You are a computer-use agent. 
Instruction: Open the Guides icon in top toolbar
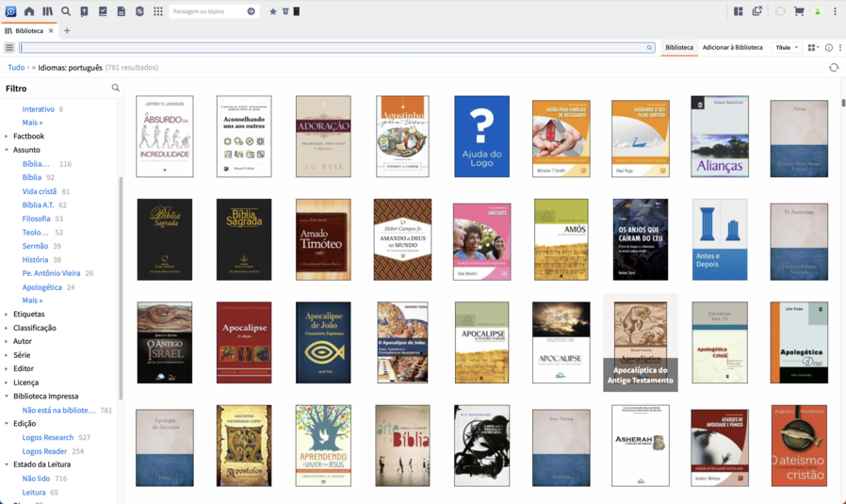tap(139, 10)
